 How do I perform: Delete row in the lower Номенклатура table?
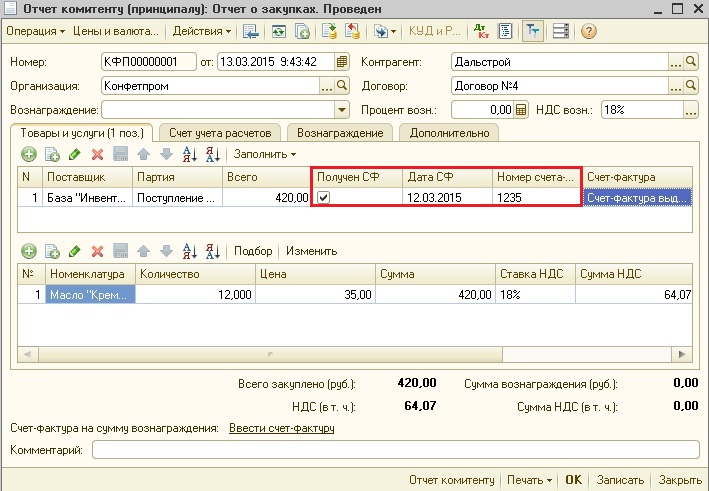point(97,251)
